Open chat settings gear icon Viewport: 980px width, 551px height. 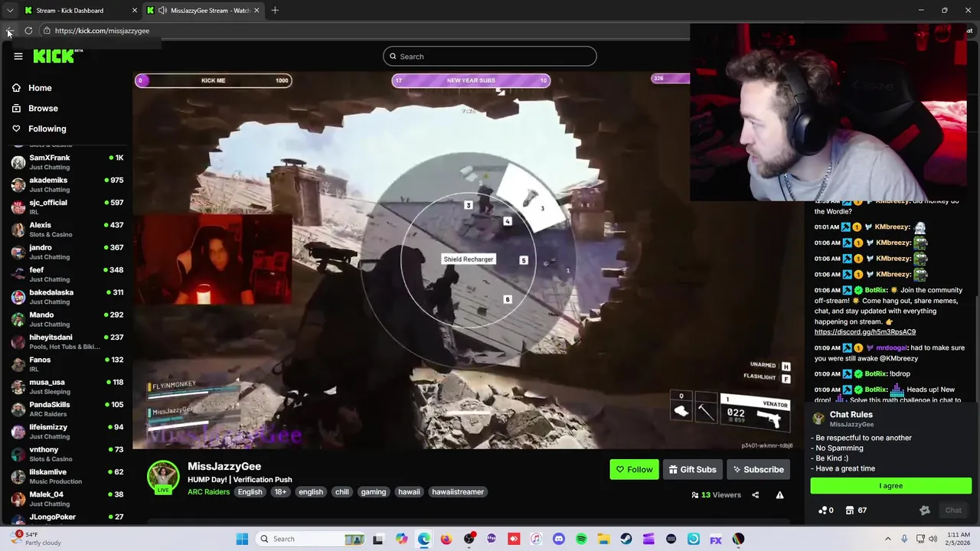[x=925, y=510]
